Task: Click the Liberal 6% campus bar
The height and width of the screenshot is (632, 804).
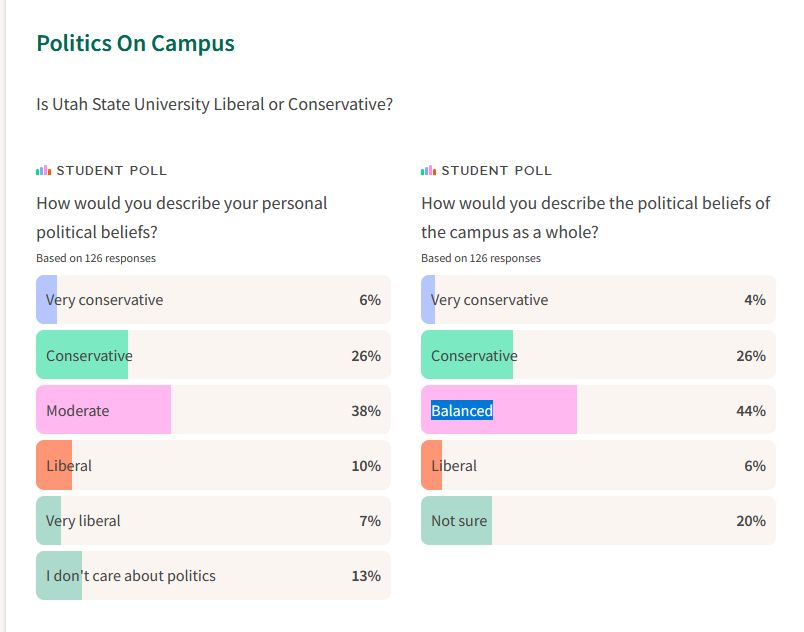Action: click(x=598, y=465)
